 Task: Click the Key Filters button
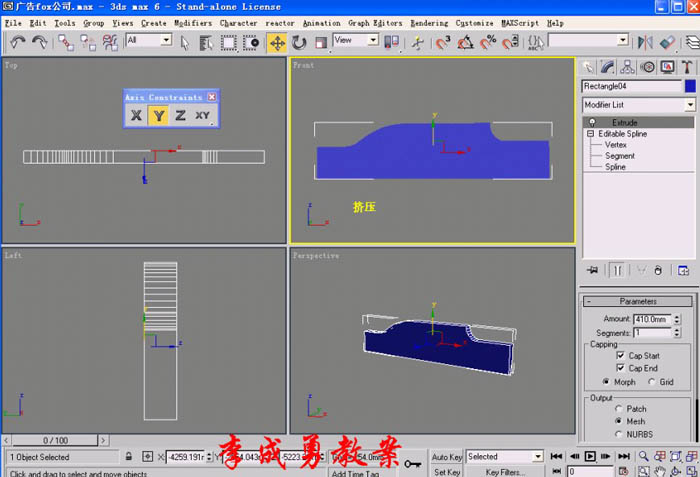[504, 472]
